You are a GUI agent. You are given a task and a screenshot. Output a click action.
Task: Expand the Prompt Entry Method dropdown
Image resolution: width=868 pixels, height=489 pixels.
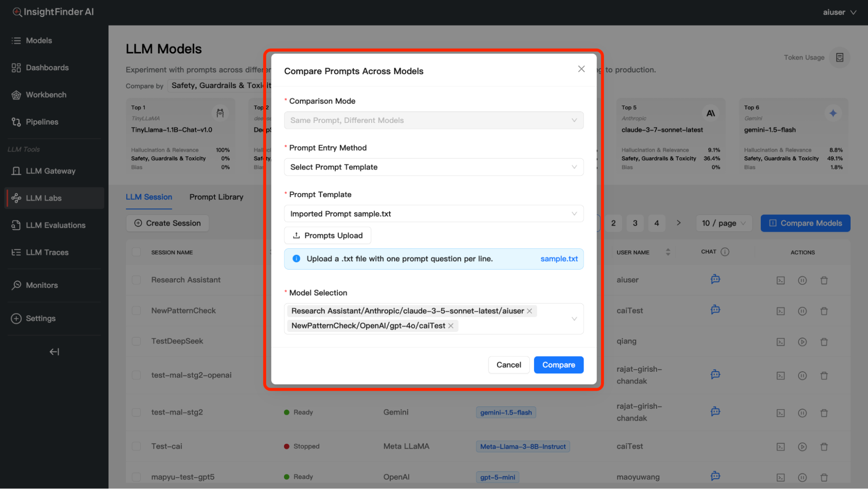pyautogui.click(x=433, y=167)
